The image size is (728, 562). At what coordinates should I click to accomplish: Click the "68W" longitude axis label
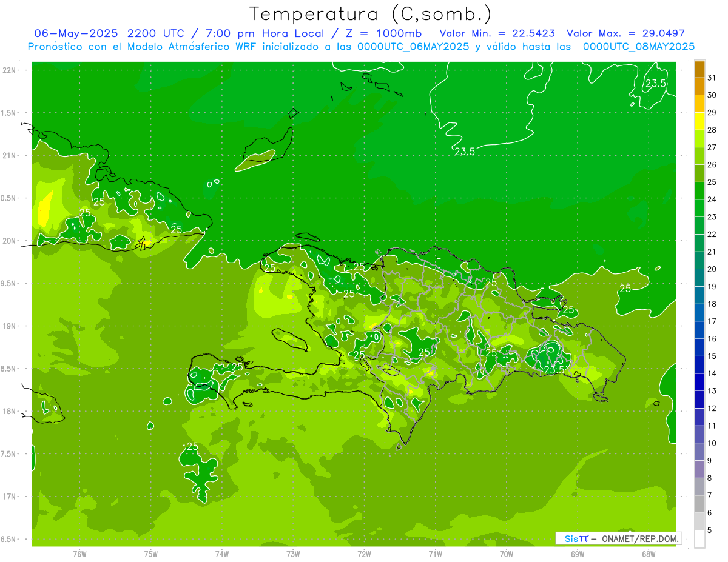pyautogui.click(x=649, y=554)
